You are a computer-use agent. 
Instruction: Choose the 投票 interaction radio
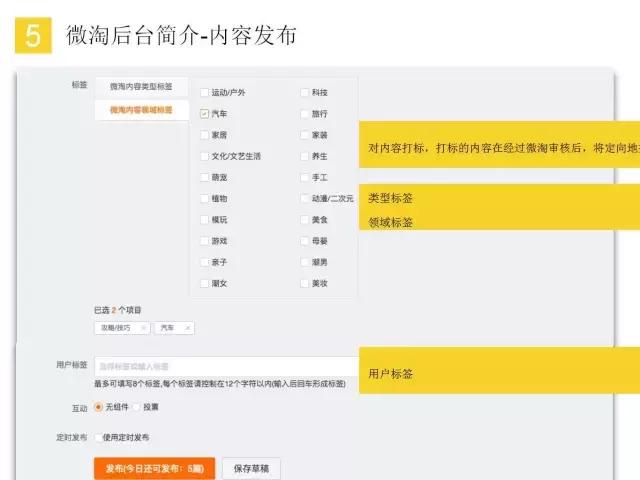pos(137,407)
